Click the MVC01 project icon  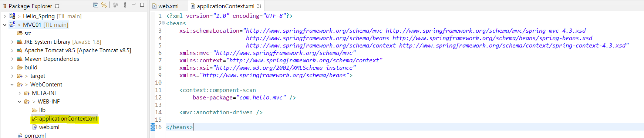[x=12, y=24]
